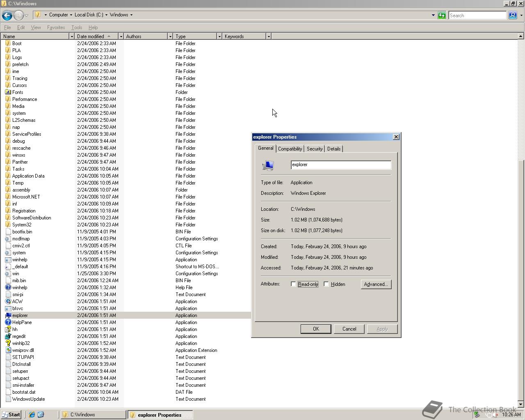Close the explorer Properties dialog
This screenshot has height=420, width=525.
pos(396,137)
